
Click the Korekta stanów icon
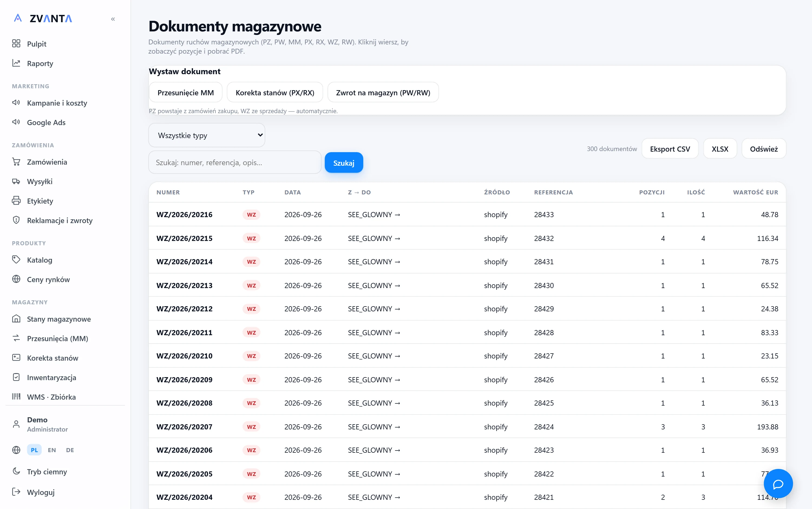click(16, 358)
